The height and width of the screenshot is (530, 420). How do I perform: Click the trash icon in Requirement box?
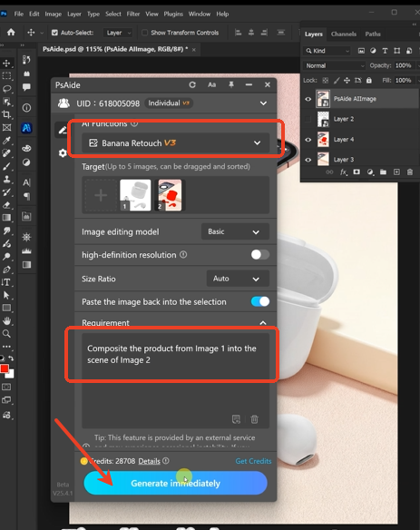coord(254,419)
